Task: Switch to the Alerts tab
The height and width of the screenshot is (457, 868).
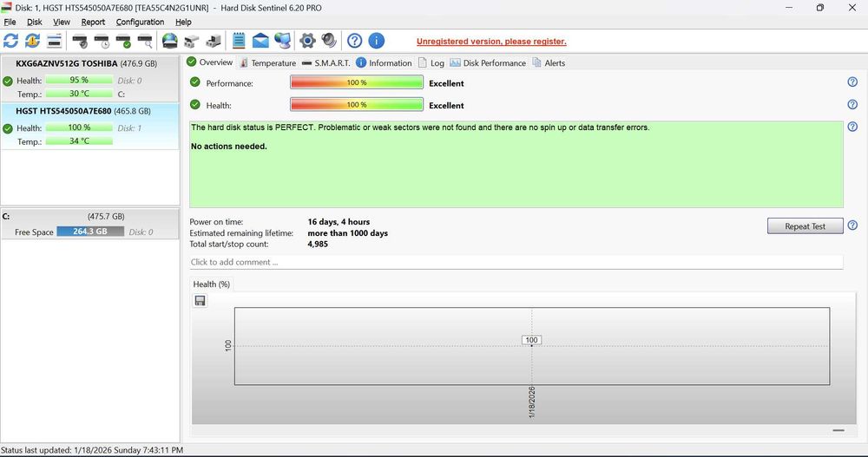Action: 549,63
